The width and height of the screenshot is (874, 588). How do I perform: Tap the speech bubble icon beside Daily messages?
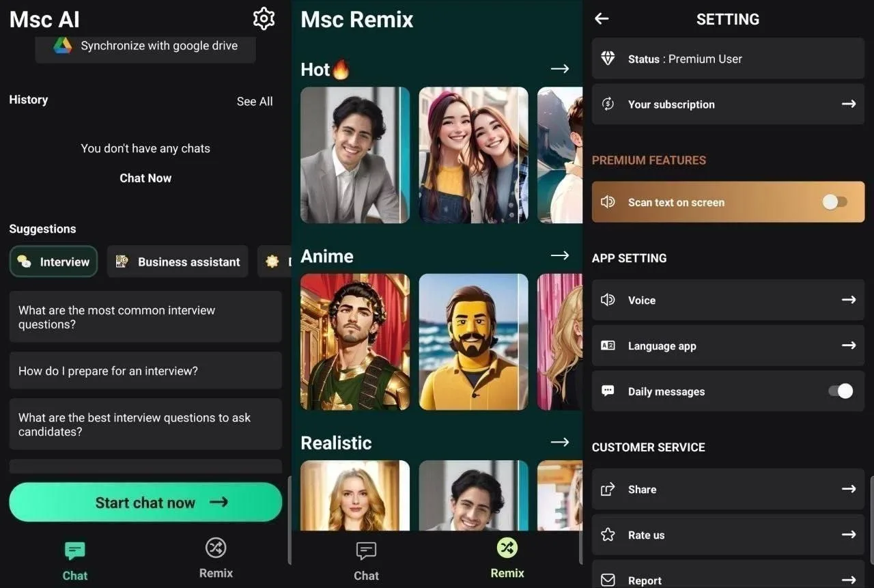(x=608, y=391)
